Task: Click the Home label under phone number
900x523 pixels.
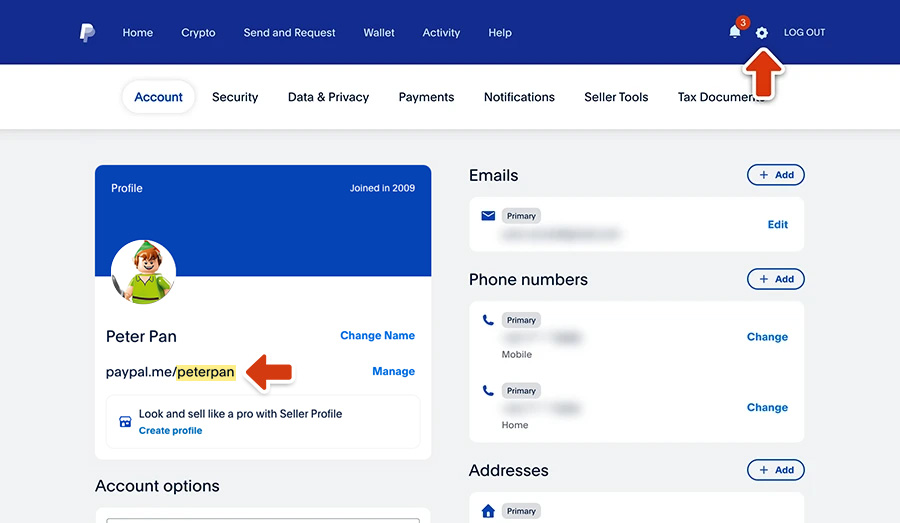Action: pos(515,425)
